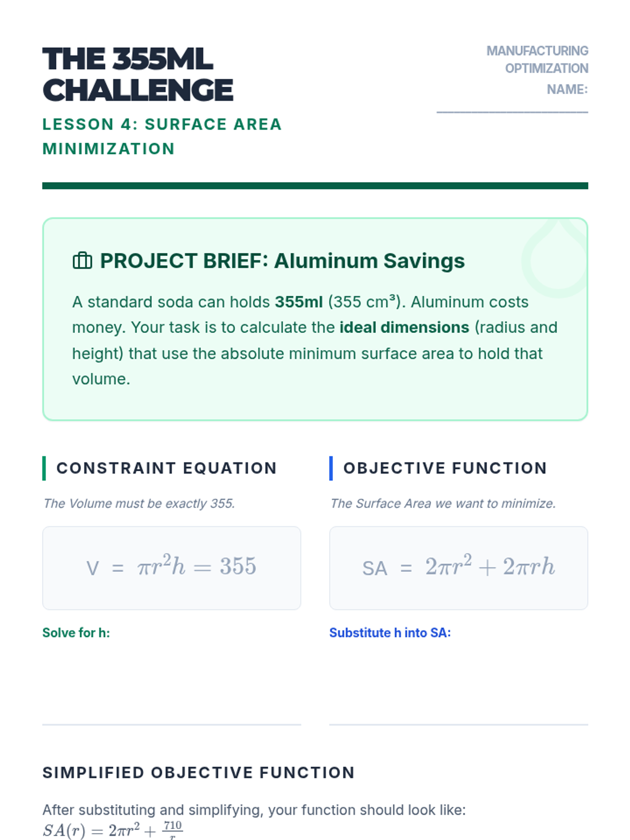Click the briefcase icon beside Project Brief
Screen dimensions: 630x840
pyautogui.click(x=82, y=261)
